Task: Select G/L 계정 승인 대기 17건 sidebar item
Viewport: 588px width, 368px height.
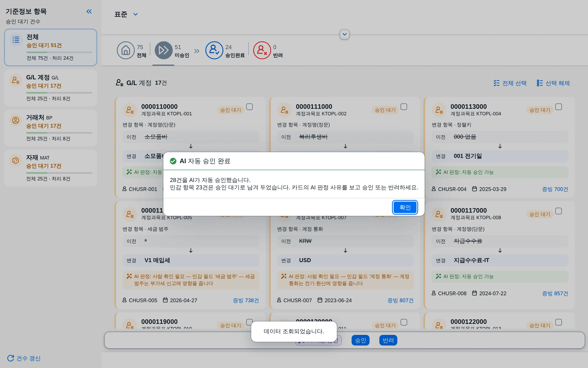Action: click(51, 88)
